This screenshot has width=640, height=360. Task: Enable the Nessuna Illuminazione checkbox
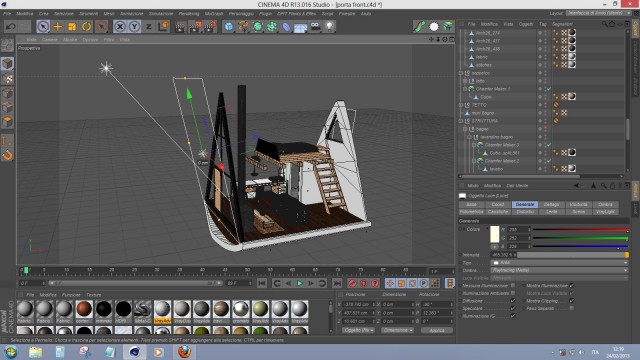(513, 285)
